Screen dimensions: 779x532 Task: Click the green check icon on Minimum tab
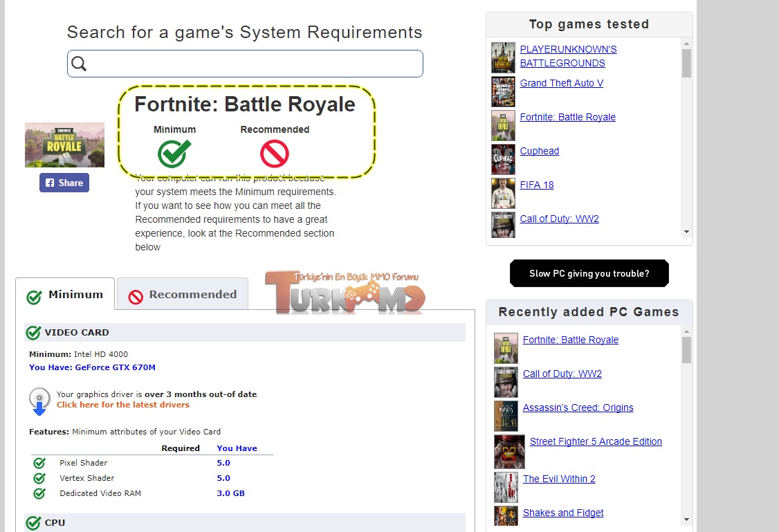pos(34,297)
